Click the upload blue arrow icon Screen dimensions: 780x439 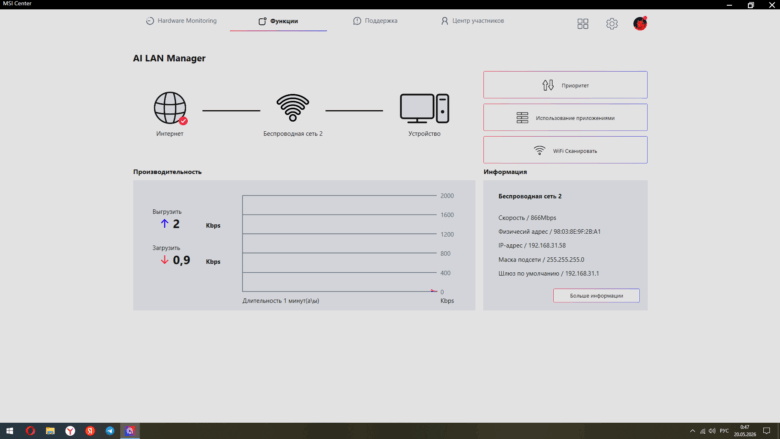click(x=164, y=224)
